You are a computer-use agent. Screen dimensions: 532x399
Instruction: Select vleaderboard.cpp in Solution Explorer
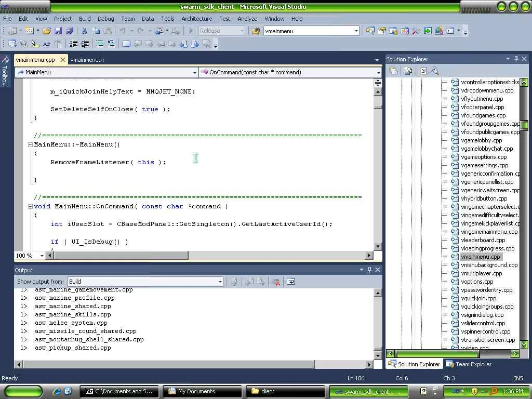coord(483,240)
